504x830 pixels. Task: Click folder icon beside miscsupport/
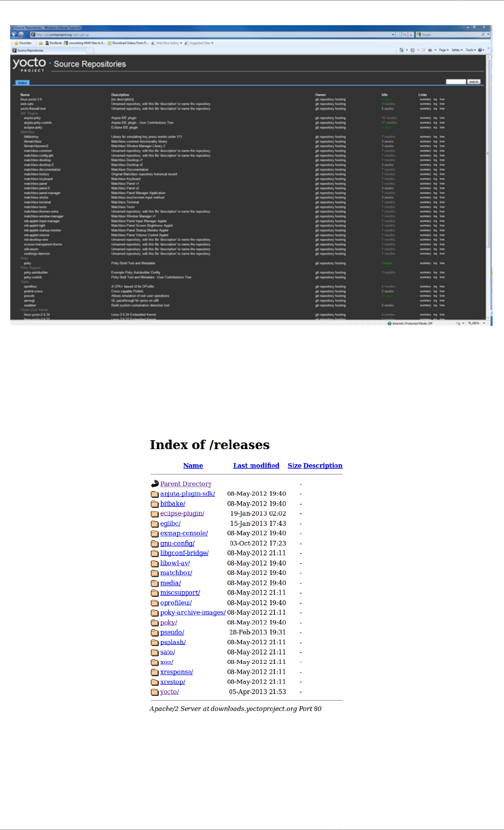155,593
